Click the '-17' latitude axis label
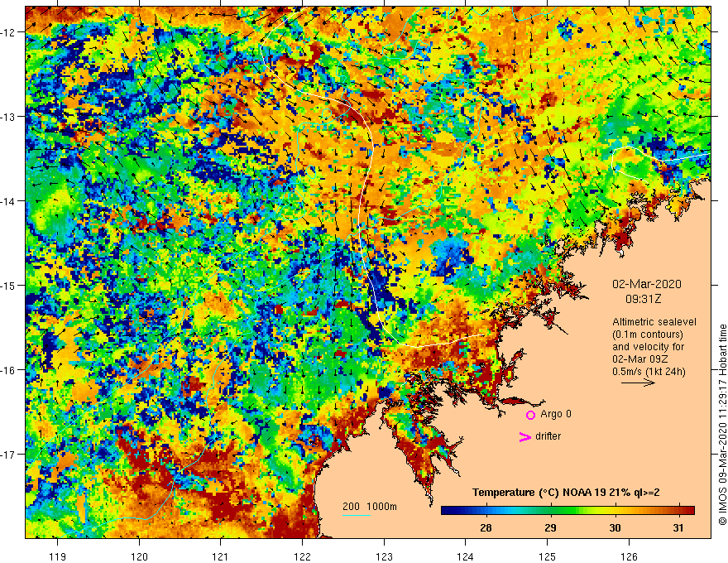 (x=8, y=455)
